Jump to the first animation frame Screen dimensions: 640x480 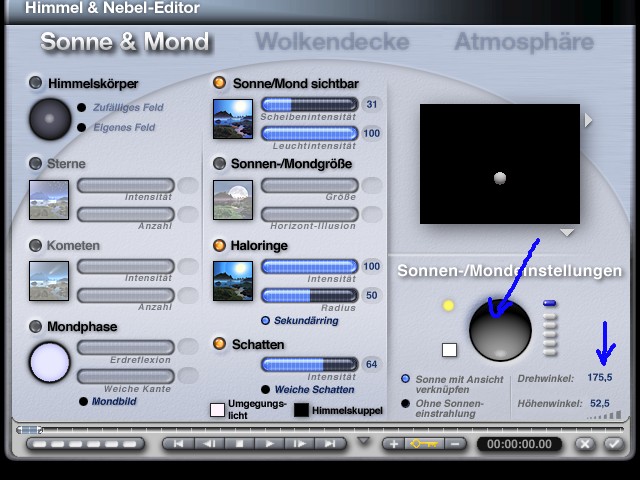point(178,444)
